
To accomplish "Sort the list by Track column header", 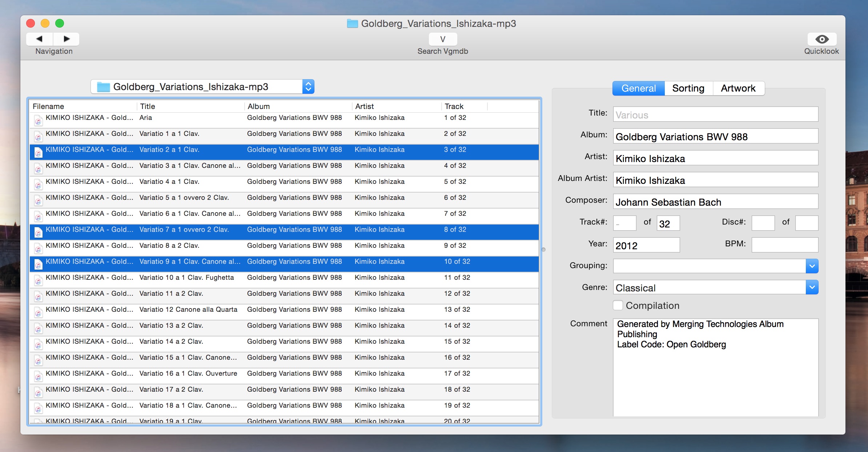I will point(465,106).
